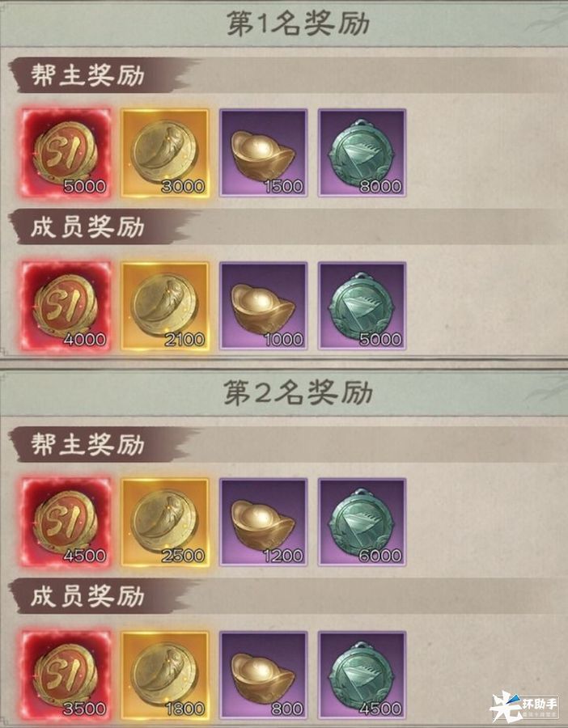Tap the jade flag medal worth 8000
Image resolution: width=568 pixels, height=728 pixels.
tap(362, 153)
